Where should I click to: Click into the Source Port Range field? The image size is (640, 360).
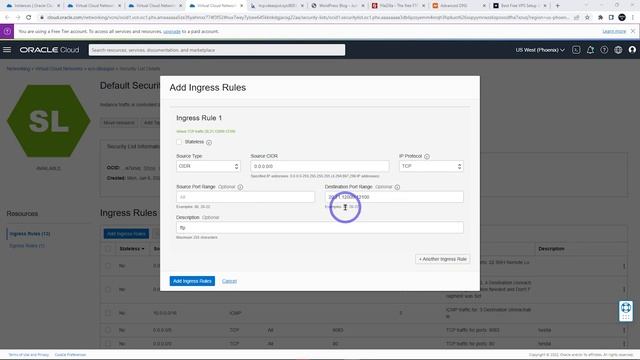[245, 197]
